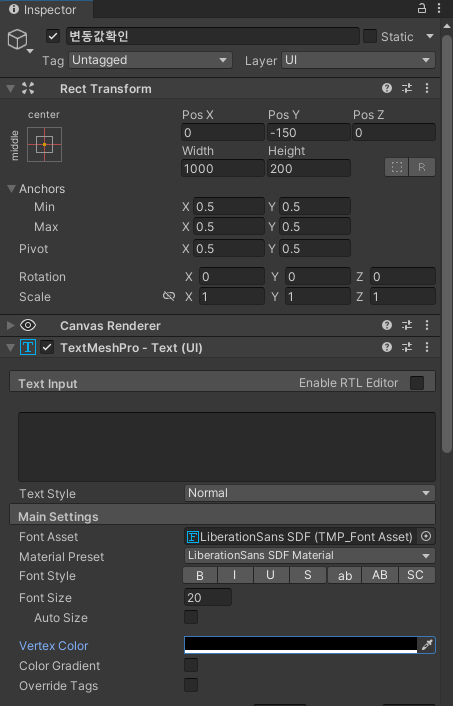Image resolution: width=453 pixels, height=706 pixels.
Task: Open the GameObject icon dropdown arrow
Action: 30,51
